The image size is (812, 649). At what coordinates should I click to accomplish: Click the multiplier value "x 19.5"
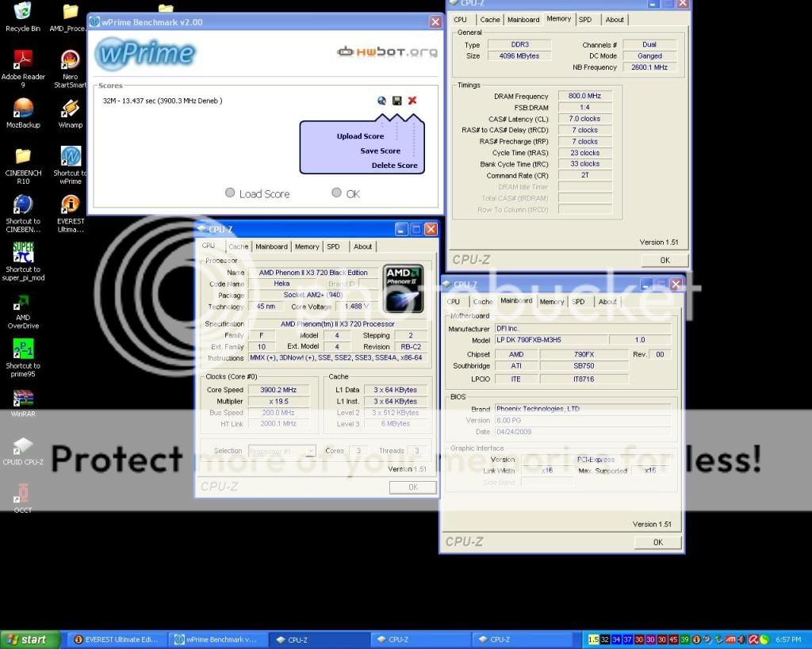click(x=278, y=401)
